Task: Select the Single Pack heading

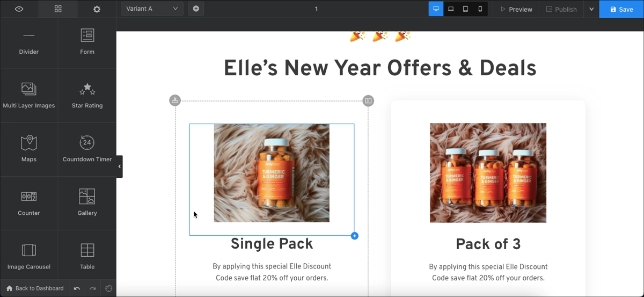Action: [272, 244]
